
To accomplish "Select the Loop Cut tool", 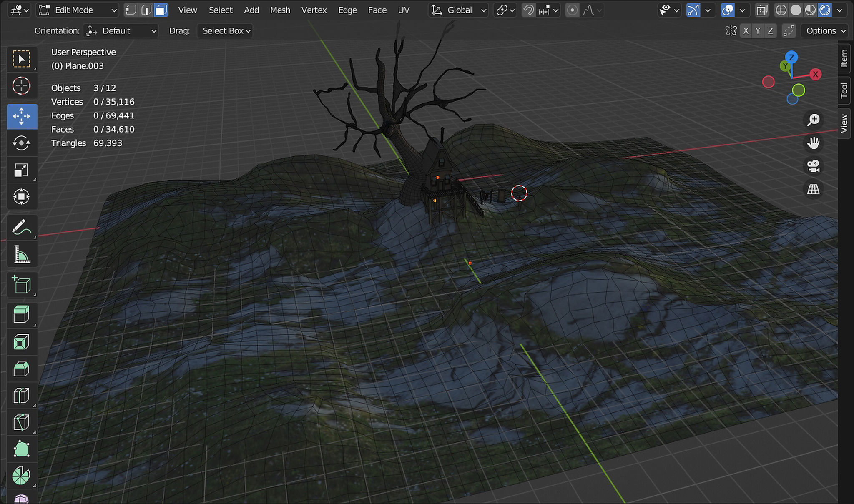I will pyautogui.click(x=21, y=395).
